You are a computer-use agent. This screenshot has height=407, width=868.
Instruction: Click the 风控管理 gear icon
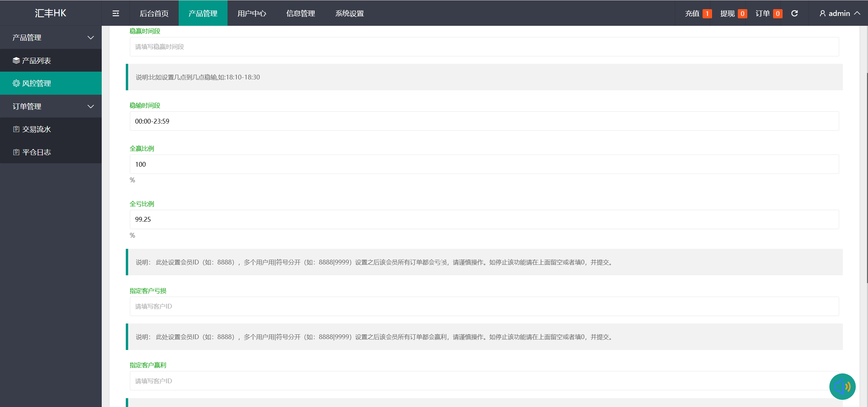[16, 83]
